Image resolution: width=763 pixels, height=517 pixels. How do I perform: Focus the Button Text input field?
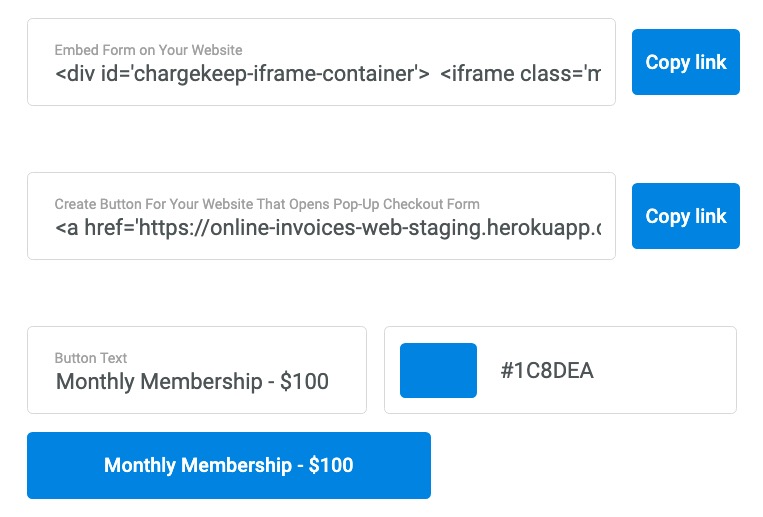pos(197,370)
